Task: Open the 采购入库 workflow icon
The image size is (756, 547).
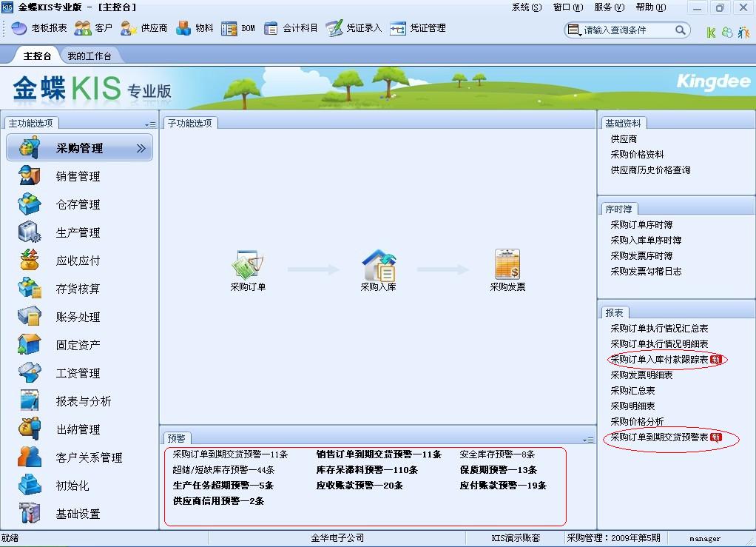Action: (x=379, y=271)
